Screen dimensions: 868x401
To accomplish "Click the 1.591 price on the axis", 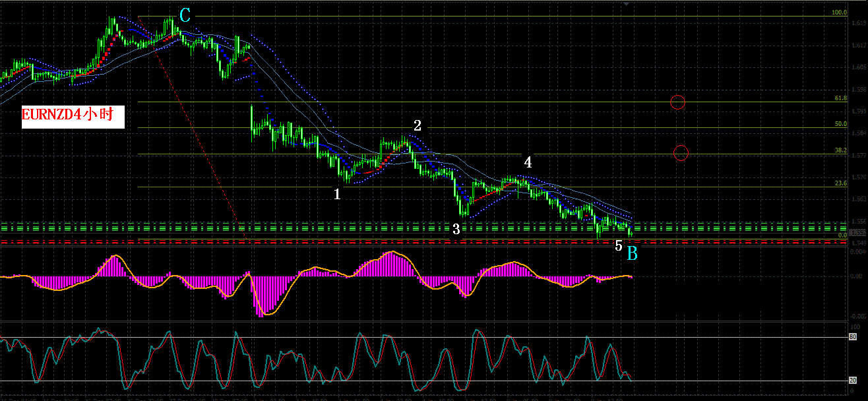I will [859, 111].
